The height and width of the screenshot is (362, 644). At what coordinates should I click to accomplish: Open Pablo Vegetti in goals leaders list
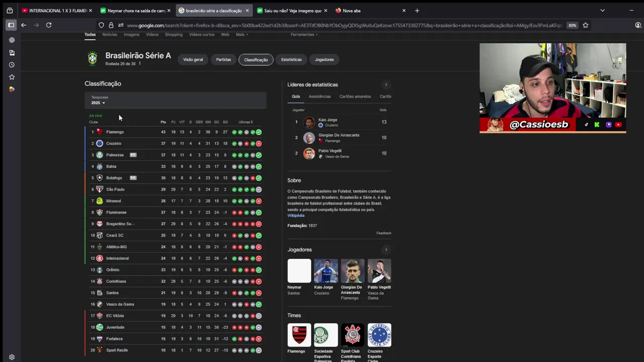(340, 153)
